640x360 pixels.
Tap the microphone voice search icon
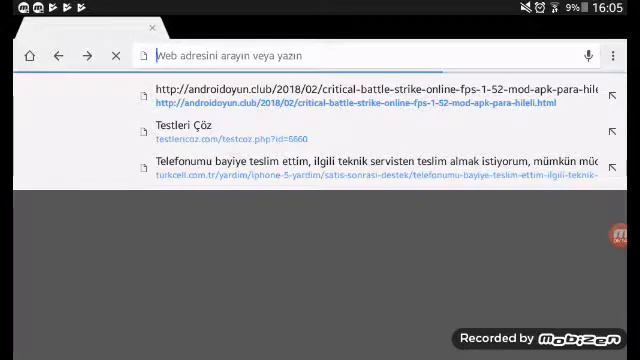click(x=588, y=56)
